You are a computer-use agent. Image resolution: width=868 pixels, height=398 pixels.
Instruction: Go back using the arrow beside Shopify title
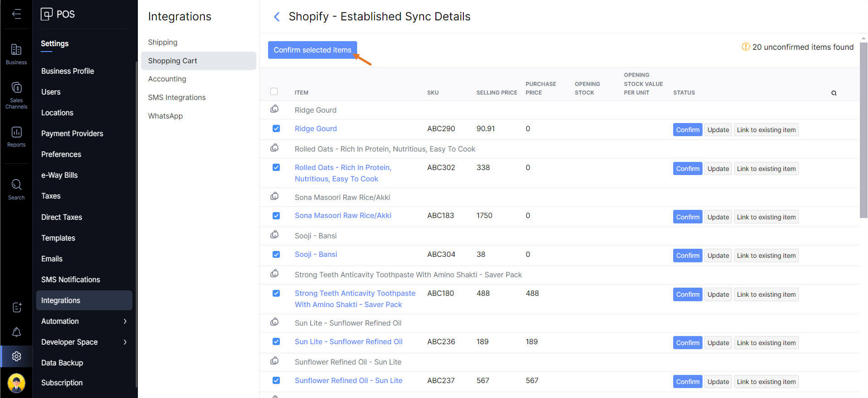277,17
